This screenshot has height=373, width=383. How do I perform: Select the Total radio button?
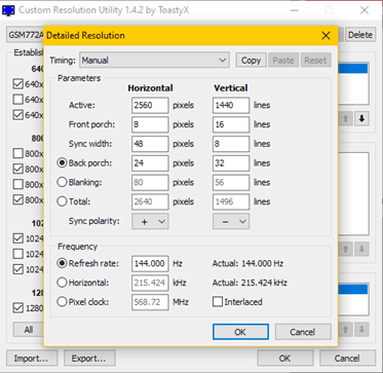point(62,202)
